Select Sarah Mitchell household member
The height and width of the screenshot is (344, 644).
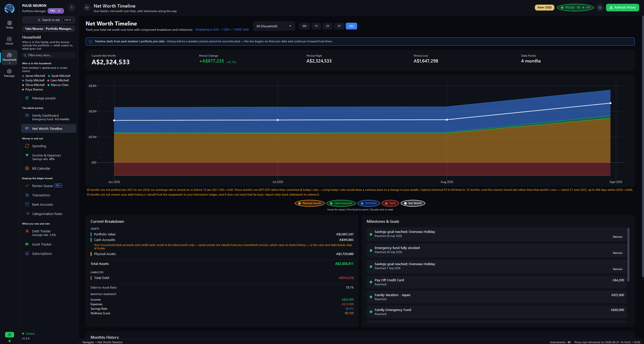point(59,76)
